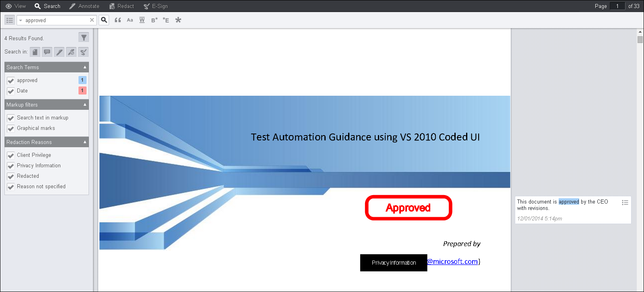Enable the wildcard asterisk search option
The height and width of the screenshot is (292, 644).
pyautogui.click(x=178, y=20)
